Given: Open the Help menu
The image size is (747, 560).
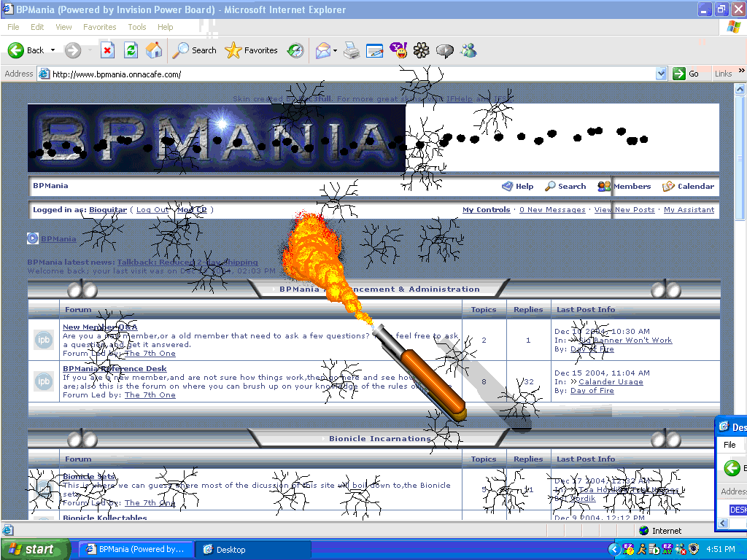Looking at the screenshot, I should point(166,27).
